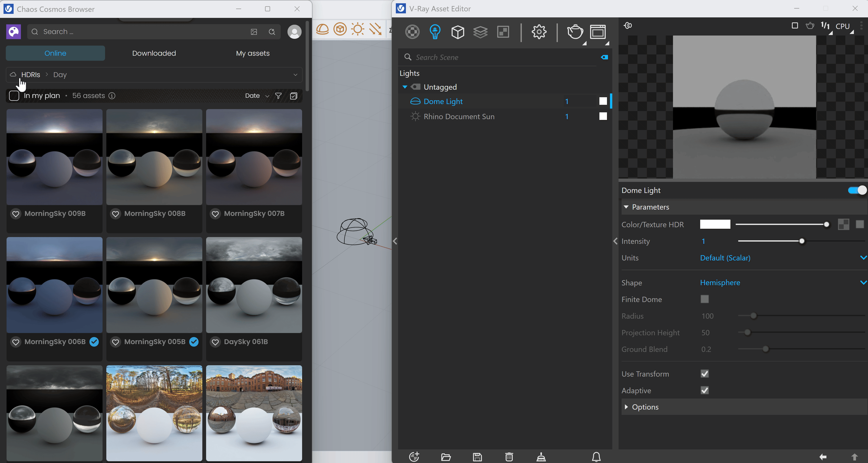The image size is (868, 463).
Task: Click the up arrow icon at bottom right
Action: coord(855,457)
